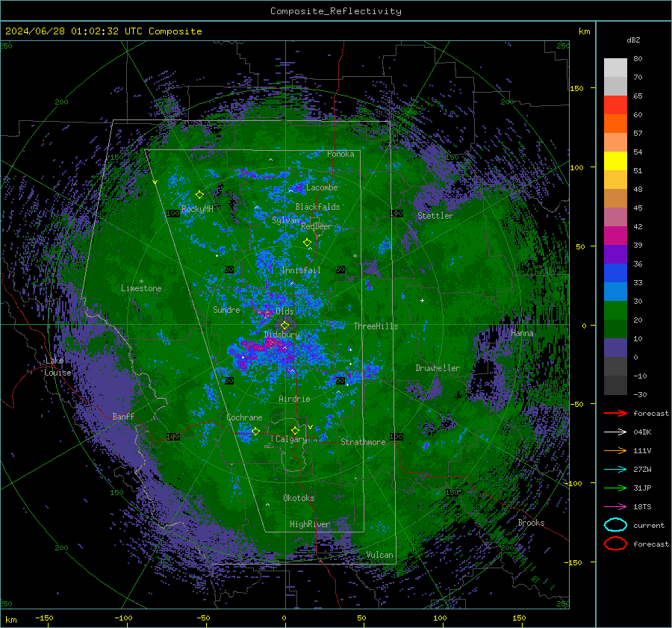Click the Strathmore city label

tap(363, 442)
